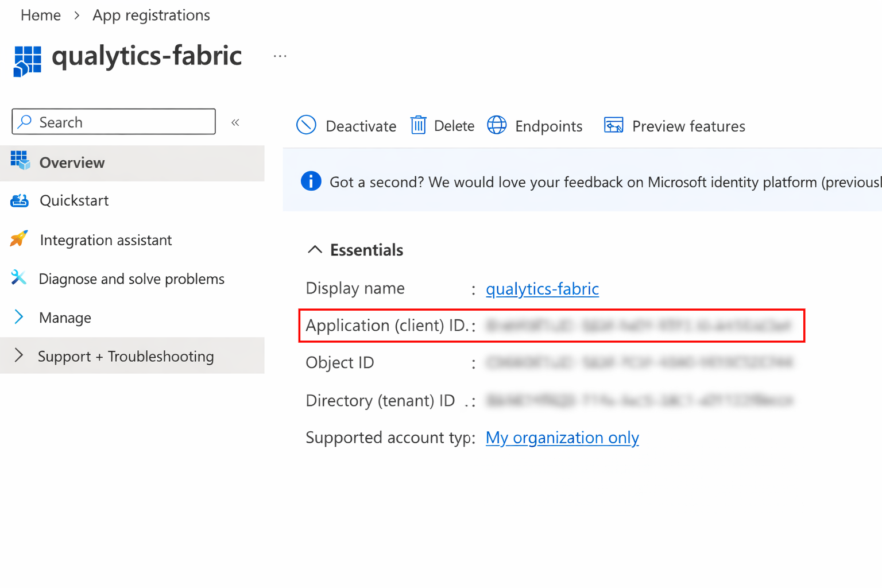Expand Support + Troubleshooting section

pos(19,355)
